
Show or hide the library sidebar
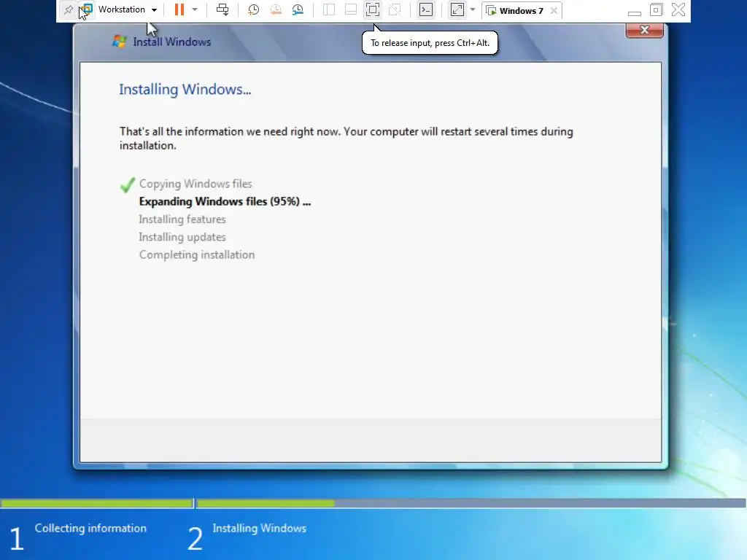(329, 9)
